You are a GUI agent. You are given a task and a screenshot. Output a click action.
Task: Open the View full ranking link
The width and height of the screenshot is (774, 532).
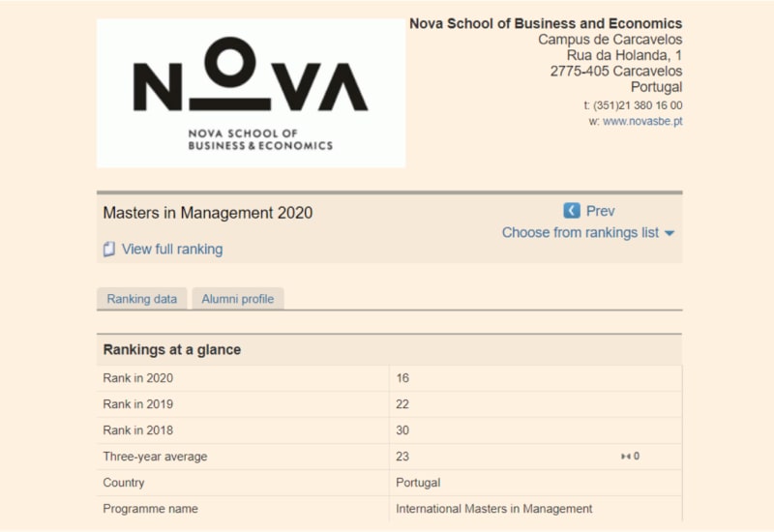click(172, 250)
